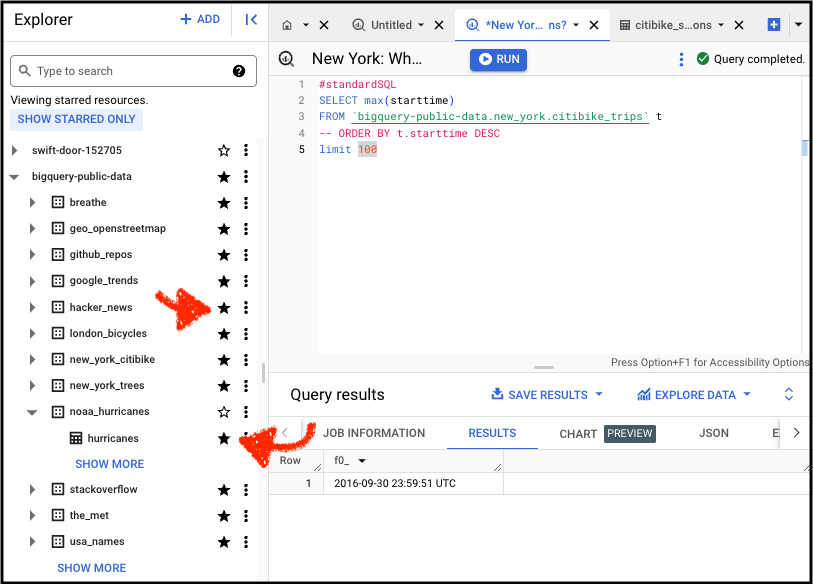Click Show Starred Only
Image resolution: width=813 pixels, height=584 pixels.
(x=77, y=119)
